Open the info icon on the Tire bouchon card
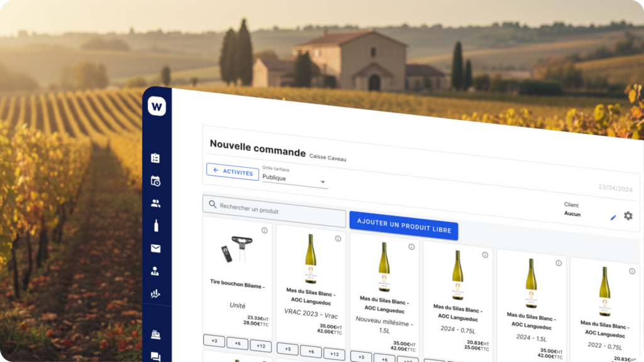644x362 pixels. pos(264,229)
